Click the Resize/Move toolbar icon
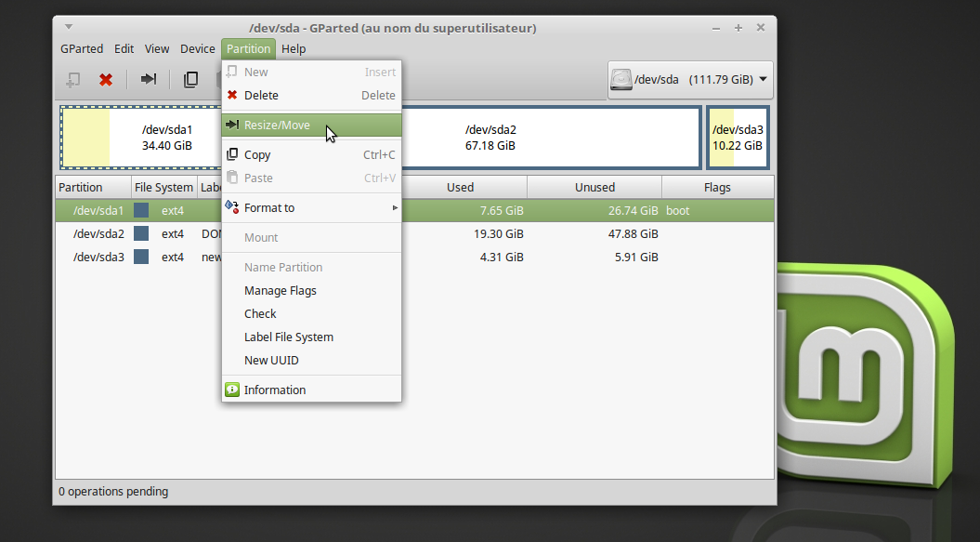The image size is (980, 542). tap(148, 80)
